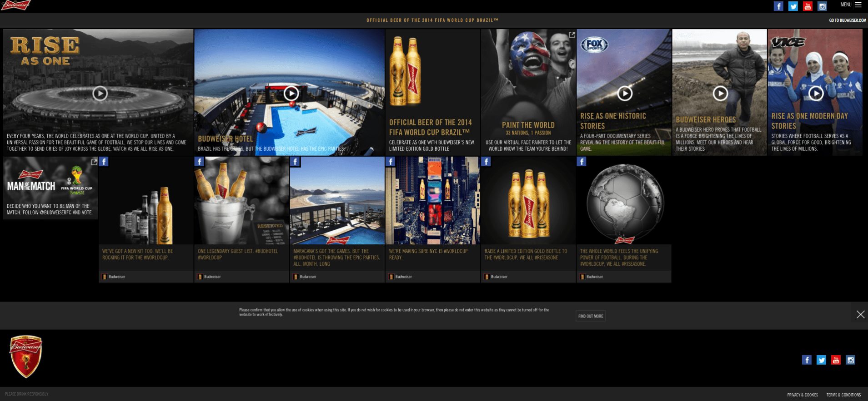Click Facebook icon on new kit post
Viewport: 868px width, 401px height.
[104, 162]
